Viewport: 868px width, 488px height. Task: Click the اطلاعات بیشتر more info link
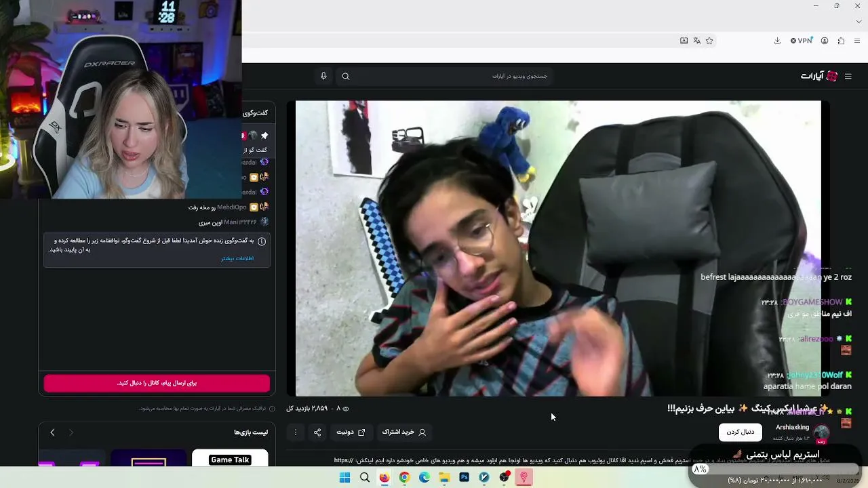(237, 258)
